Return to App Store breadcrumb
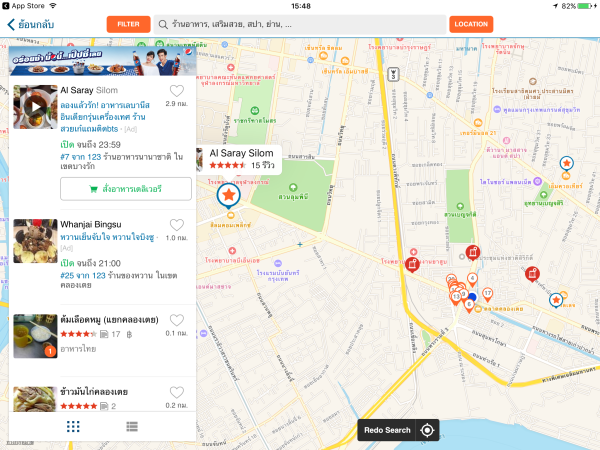Viewport: 600px width, 450px height. (x=23, y=6)
